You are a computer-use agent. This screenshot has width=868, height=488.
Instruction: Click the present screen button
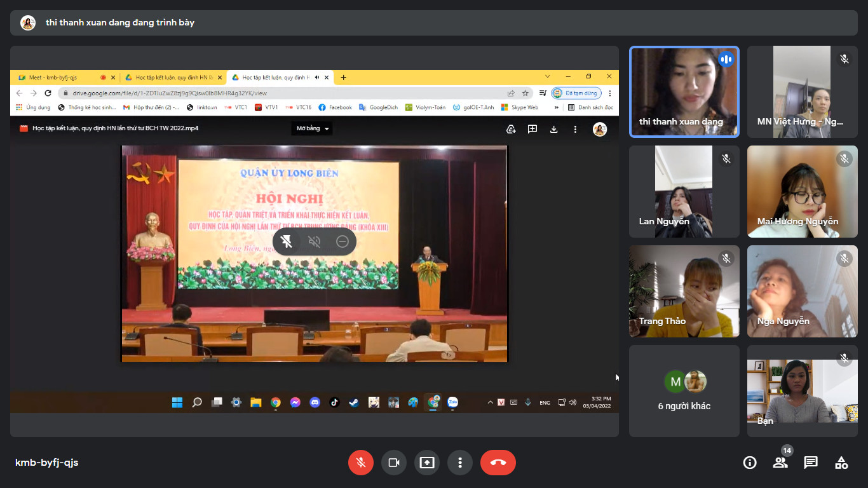[x=427, y=463]
